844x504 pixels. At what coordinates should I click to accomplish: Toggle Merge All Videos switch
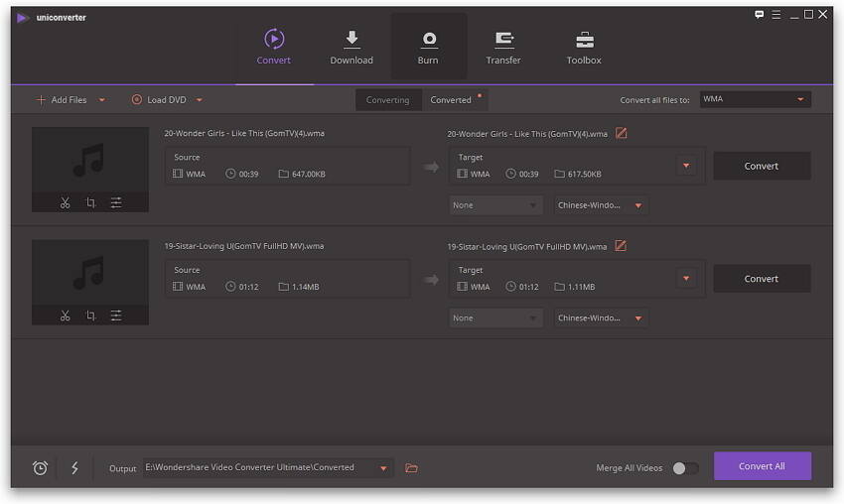tap(685, 468)
